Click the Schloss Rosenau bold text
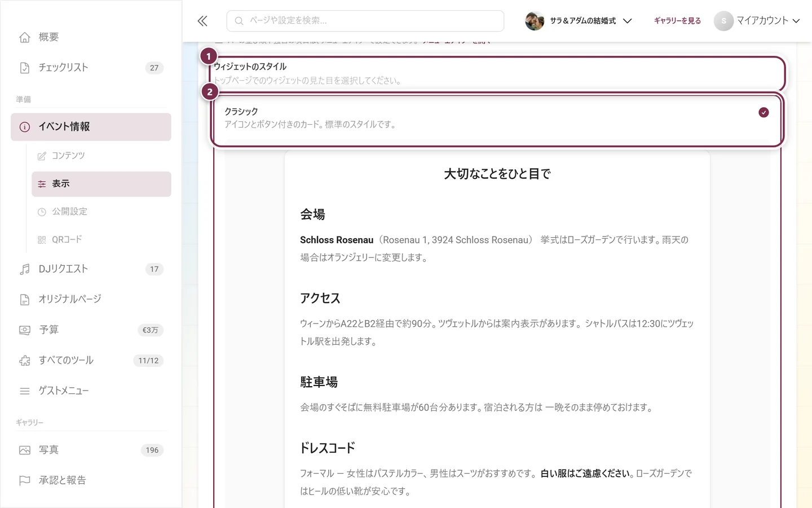This screenshot has height=508, width=812. click(x=337, y=240)
